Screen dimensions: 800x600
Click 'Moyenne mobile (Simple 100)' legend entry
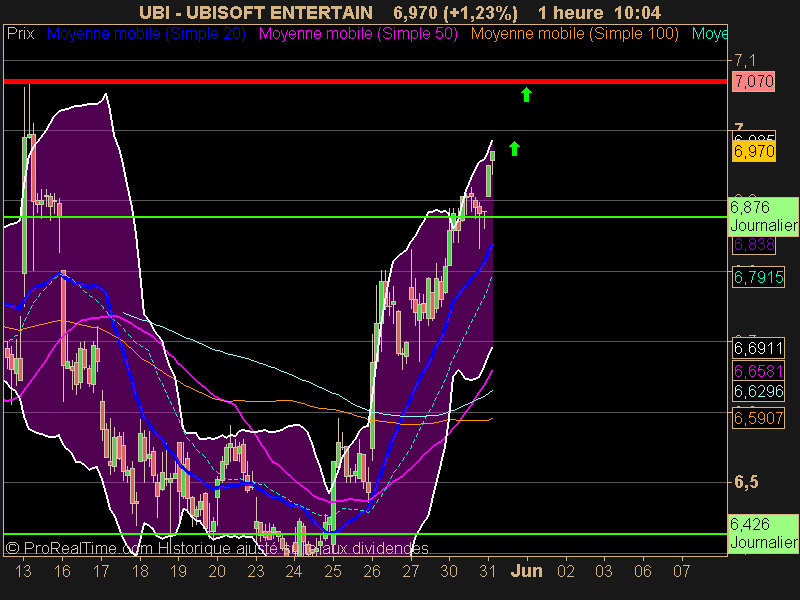coord(575,34)
